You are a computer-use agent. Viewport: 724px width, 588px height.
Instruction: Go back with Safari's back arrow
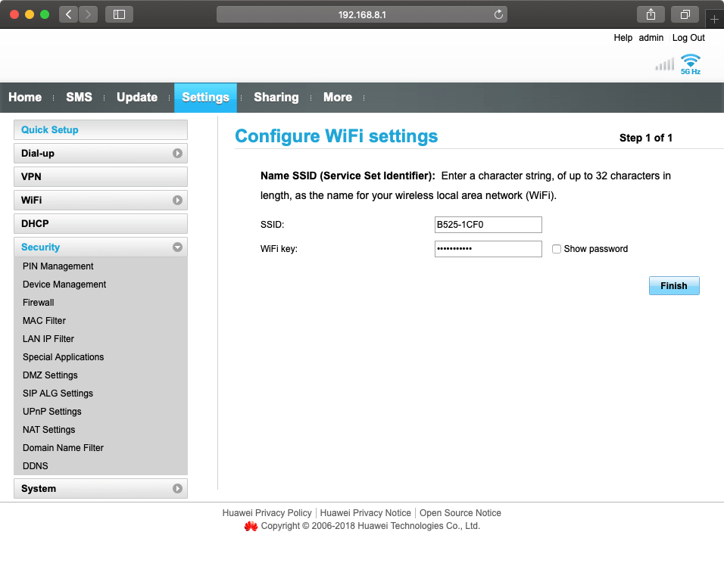click(69, 14)
